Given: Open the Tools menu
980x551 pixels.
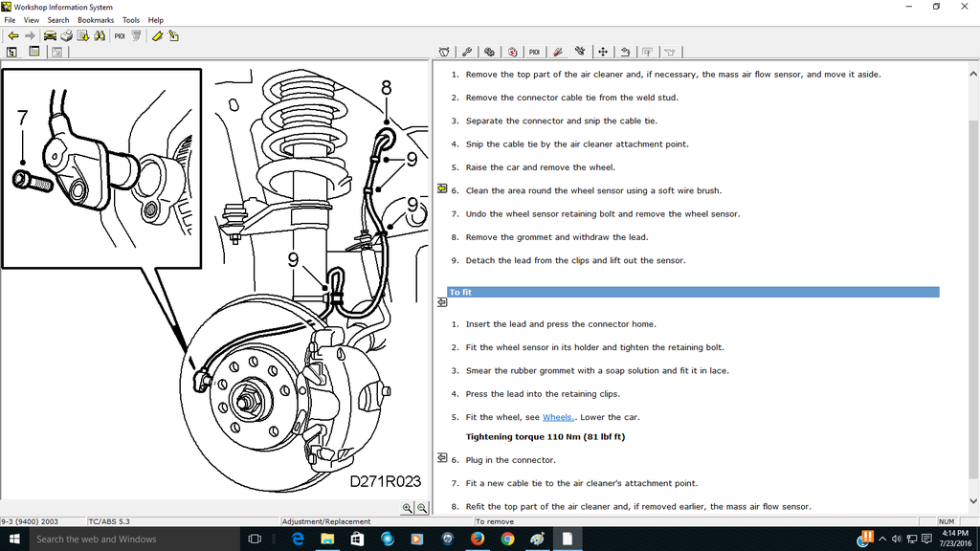Looking at the screenshot, I should point(131,19).
